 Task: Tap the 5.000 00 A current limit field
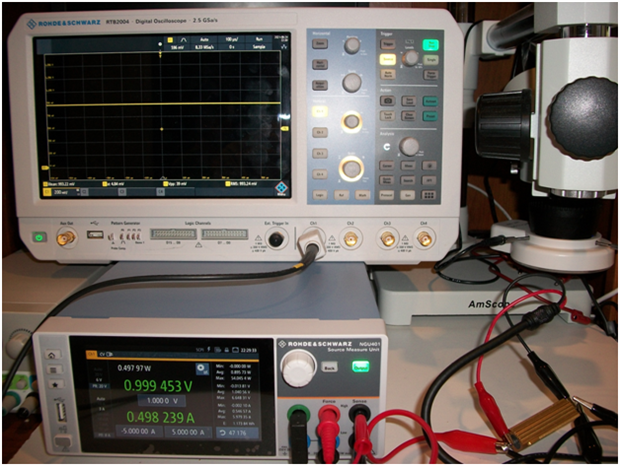188,432
